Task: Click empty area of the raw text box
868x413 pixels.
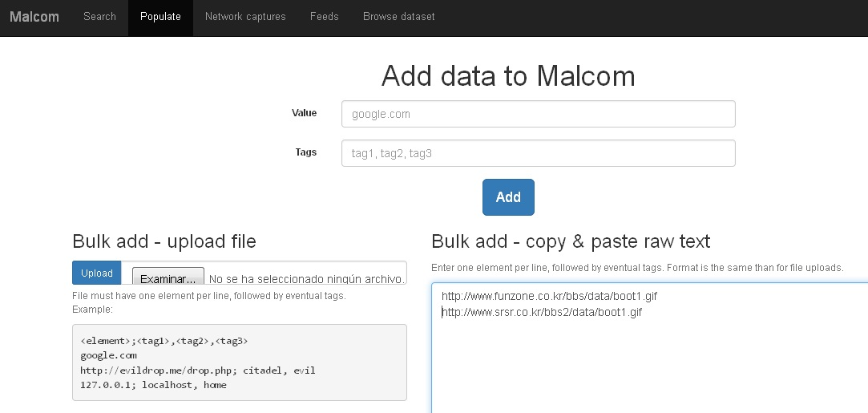Action: point(641,369)
